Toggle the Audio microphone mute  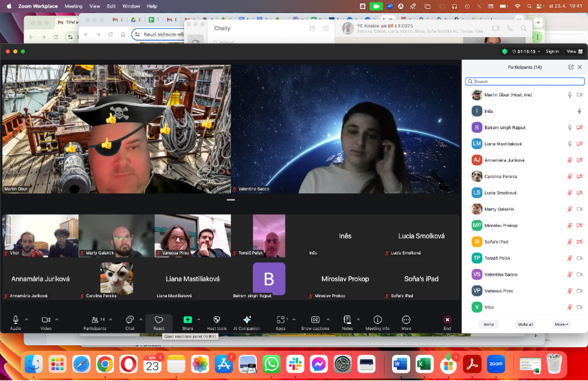click(x=15, y=319)
